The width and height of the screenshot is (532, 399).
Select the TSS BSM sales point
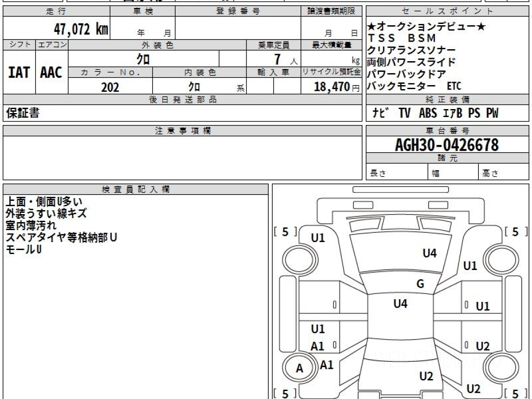[402, 38]
